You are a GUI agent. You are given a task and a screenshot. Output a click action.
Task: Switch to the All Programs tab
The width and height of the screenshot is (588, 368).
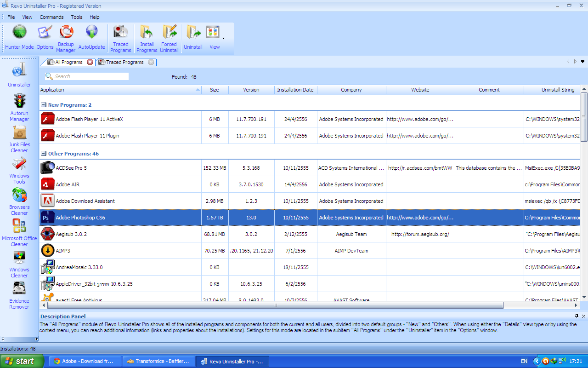pos(68,62)
